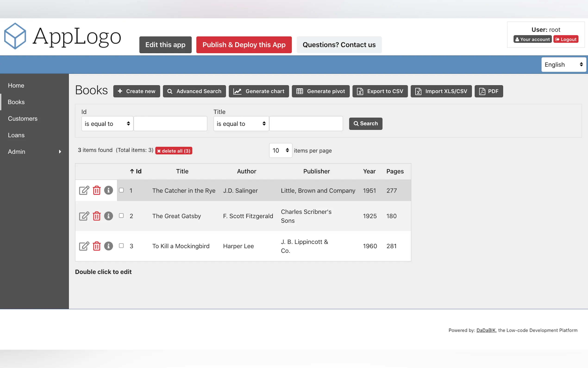Click the Title search text field
The width and height of the screenshot is (588, 368).
tap(306, 124)
